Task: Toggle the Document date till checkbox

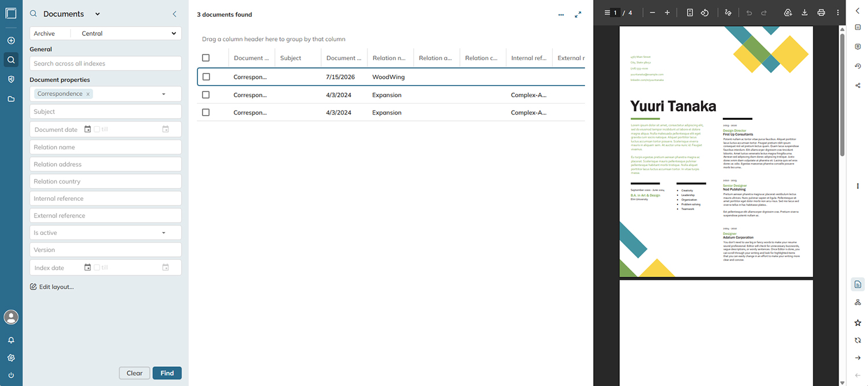Action: [97, 129]
